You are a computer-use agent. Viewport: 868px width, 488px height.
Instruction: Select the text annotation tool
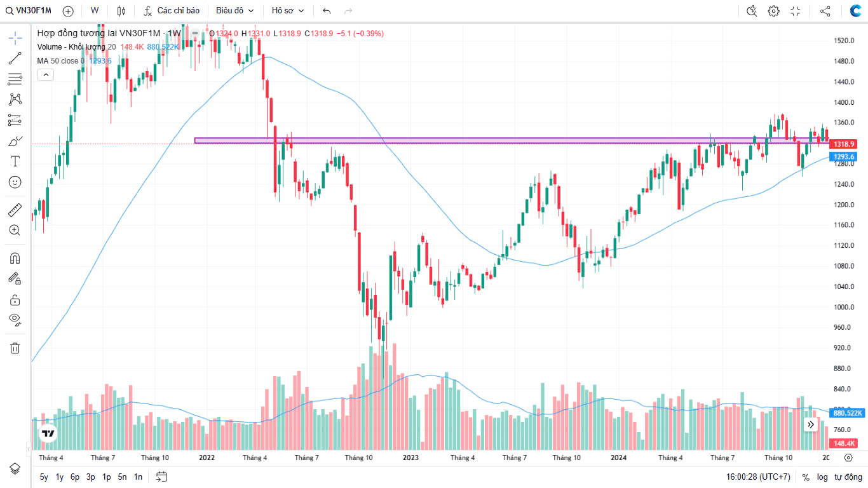click(x=15, y=161)
